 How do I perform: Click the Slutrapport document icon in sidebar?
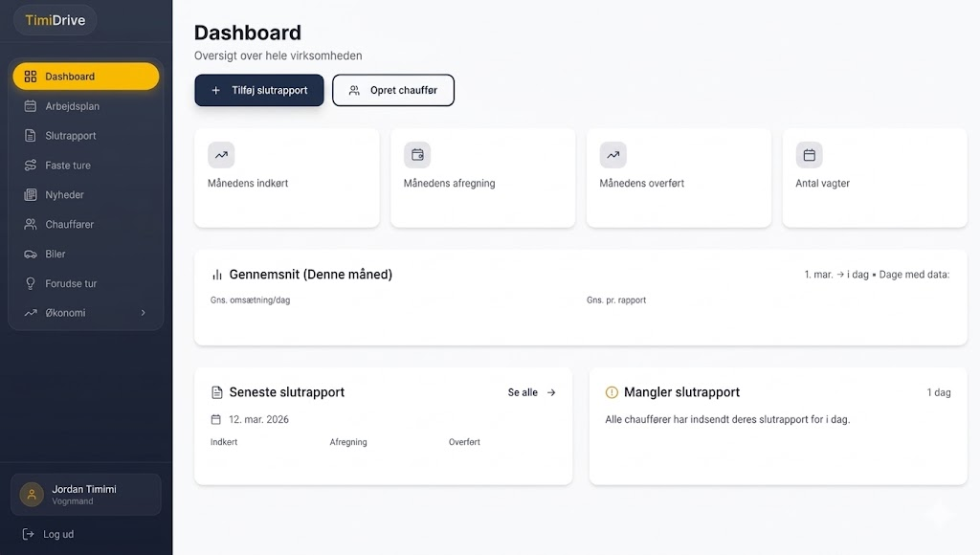30,136
